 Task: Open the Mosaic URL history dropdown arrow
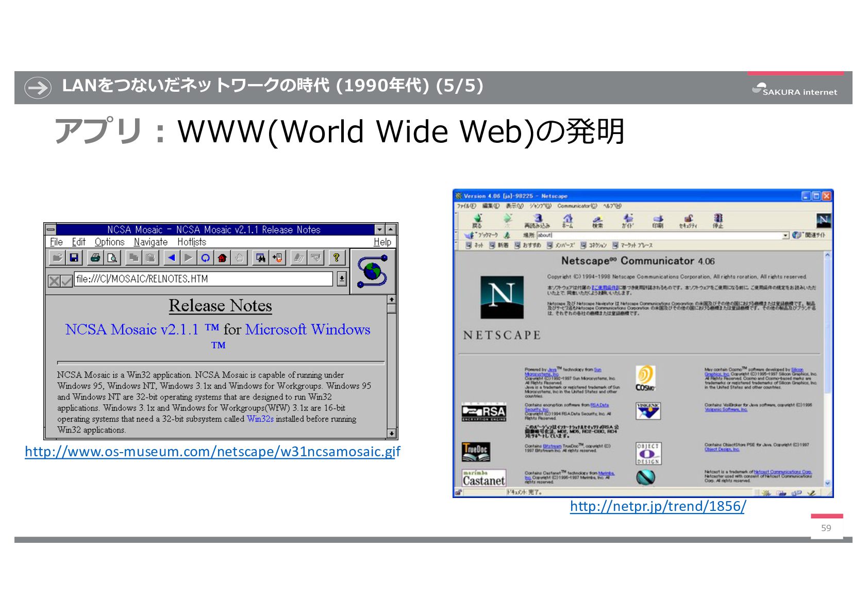tap(341, 279)
